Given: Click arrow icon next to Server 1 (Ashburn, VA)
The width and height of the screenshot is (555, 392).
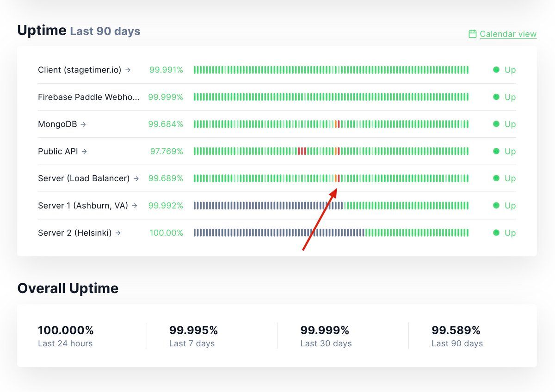Looking at the screenshot, I should pos(135,206).
